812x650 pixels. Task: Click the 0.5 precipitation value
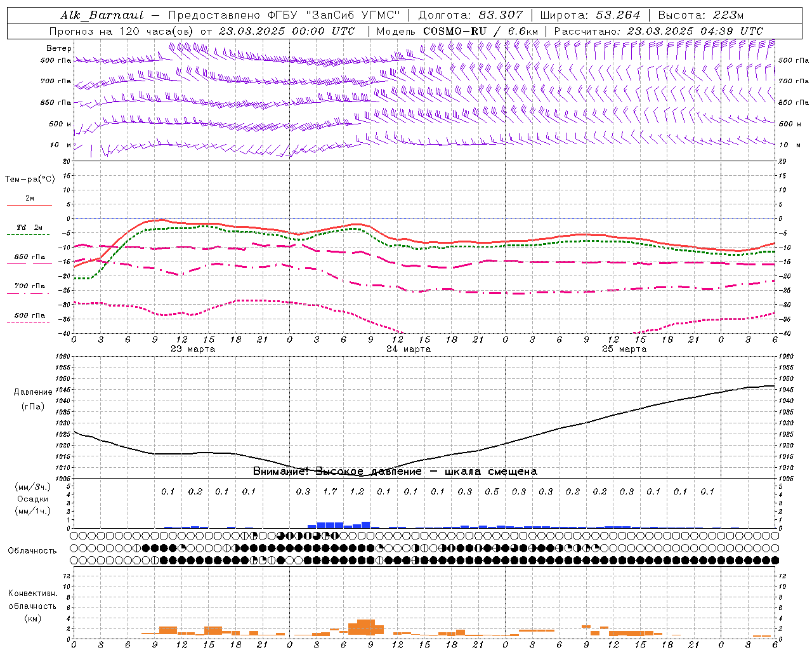492,491
